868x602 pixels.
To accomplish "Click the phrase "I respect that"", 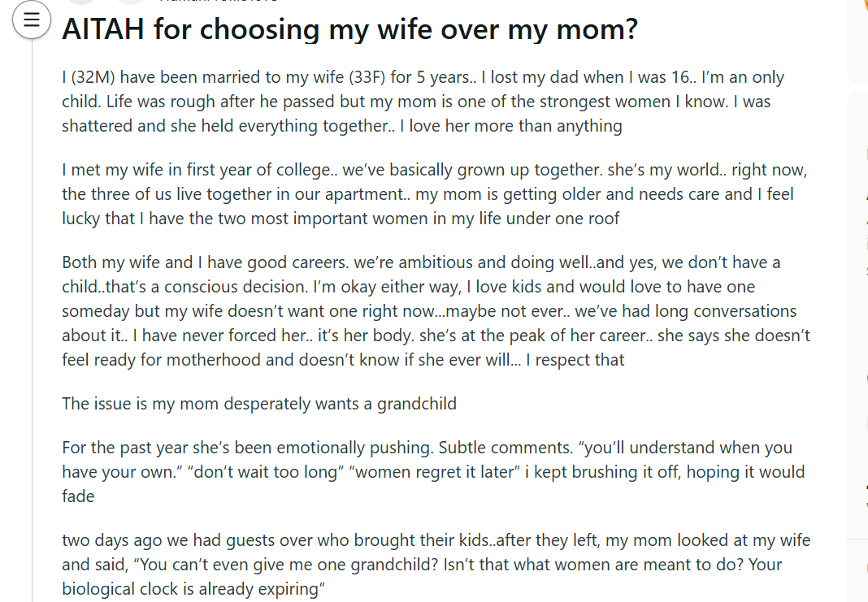I will [x=575, y=360].
